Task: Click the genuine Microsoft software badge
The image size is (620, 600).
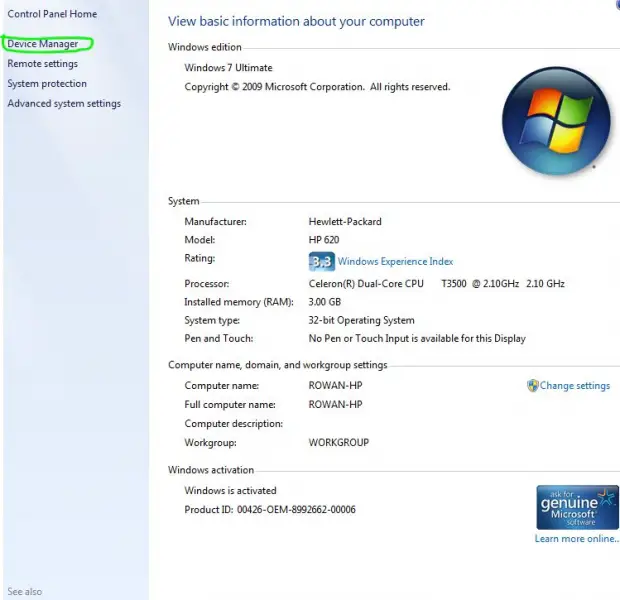Action: 577,507
